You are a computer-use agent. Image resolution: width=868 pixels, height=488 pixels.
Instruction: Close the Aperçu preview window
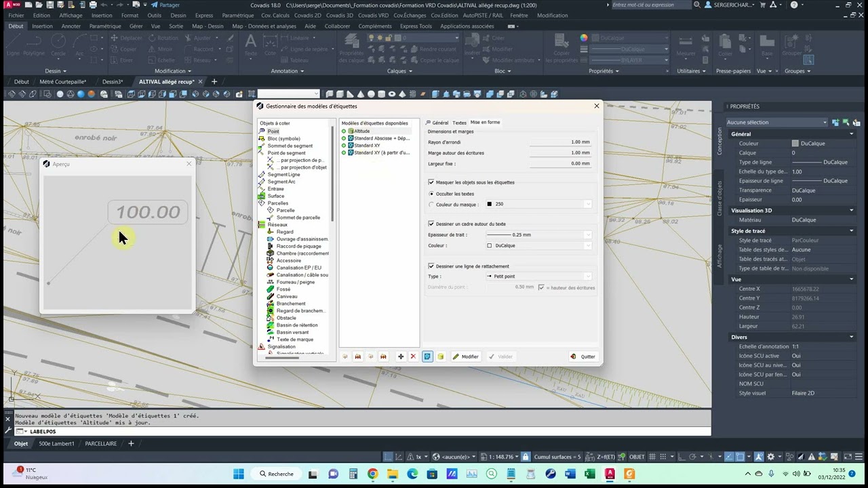click(189, 163)
